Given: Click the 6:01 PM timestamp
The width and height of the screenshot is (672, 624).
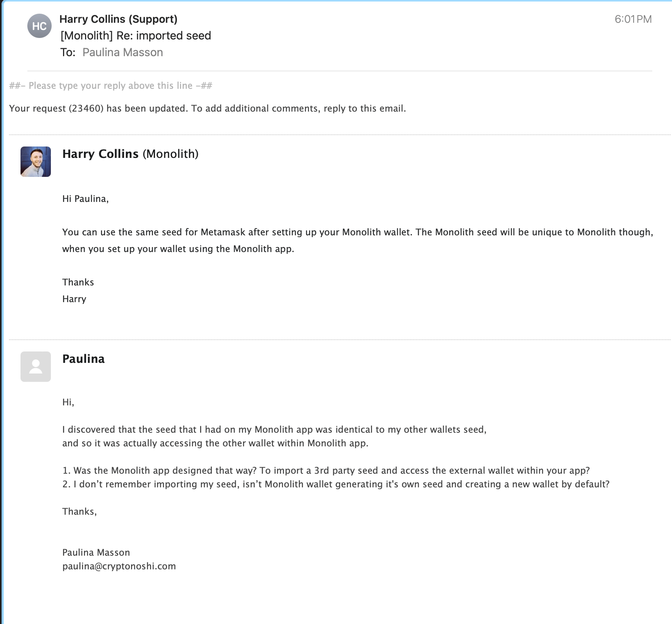Looking at the screenshot, I should [633, 19].
